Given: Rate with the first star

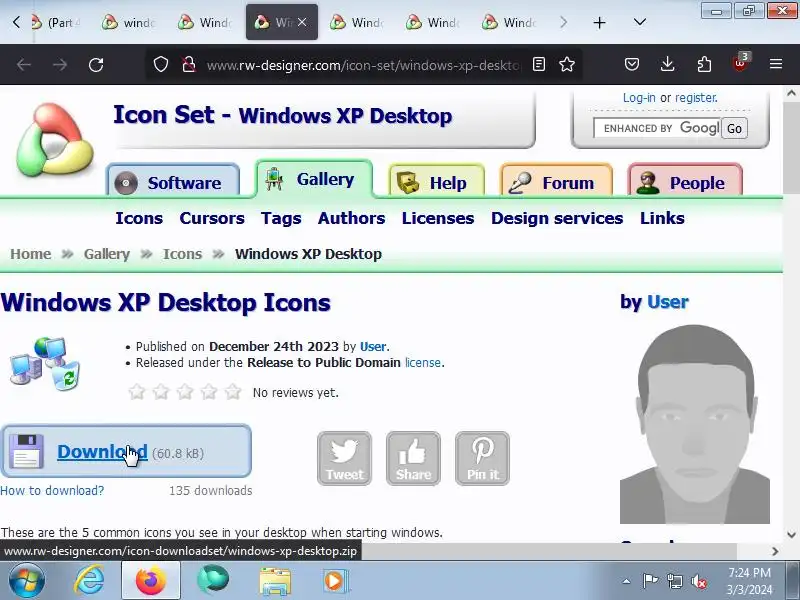Looking at the screenshot, I should click(136, 392).
